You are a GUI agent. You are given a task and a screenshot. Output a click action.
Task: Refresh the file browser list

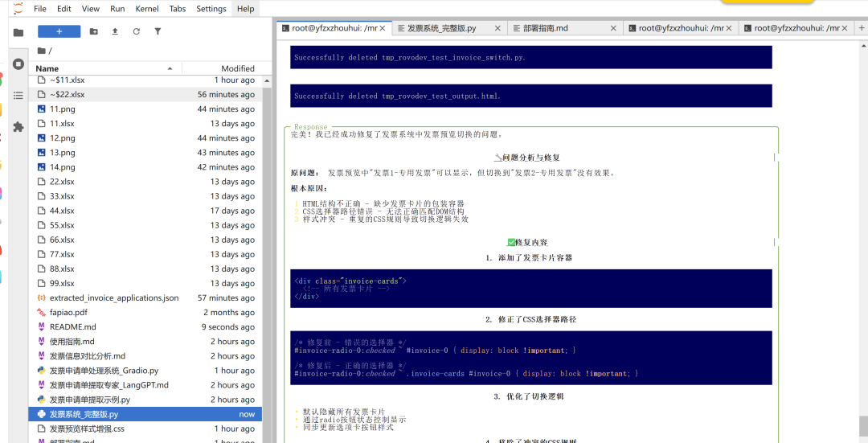coord(136,31)
